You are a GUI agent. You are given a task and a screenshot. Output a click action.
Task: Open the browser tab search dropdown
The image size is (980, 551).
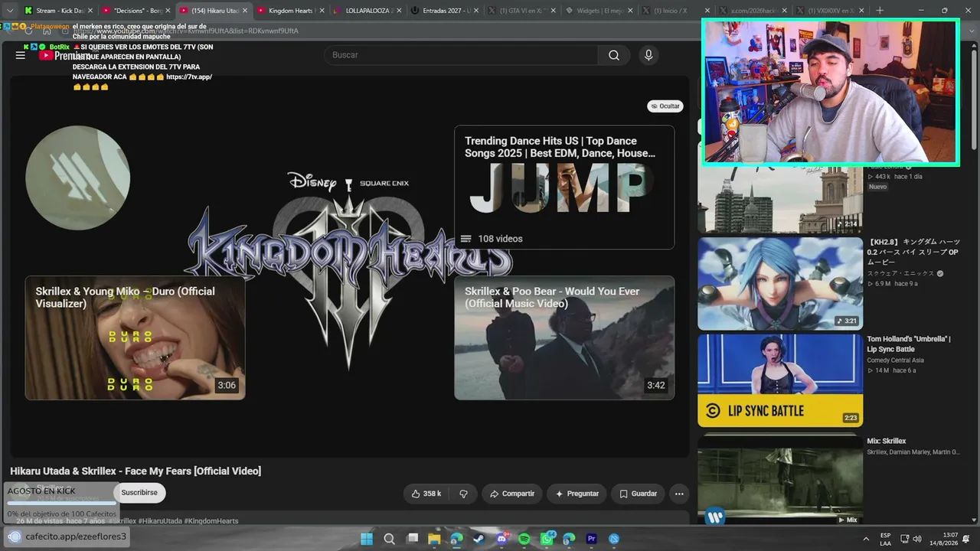pyautogui.click(x=10, y=11)
